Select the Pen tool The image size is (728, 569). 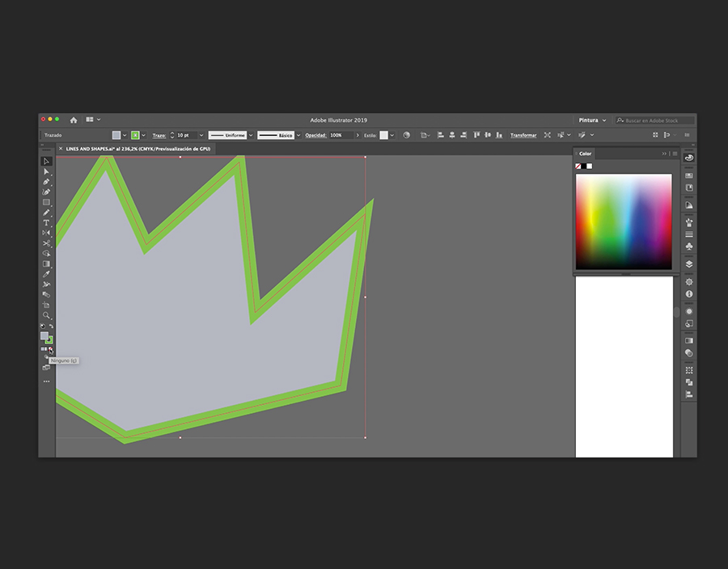(46, 182)
